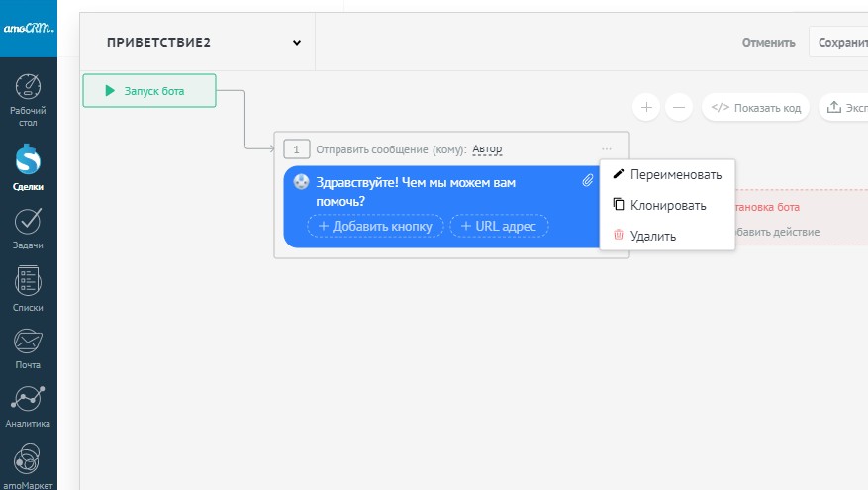This screenshot has height=490, width=868.
Task: Click the amoCRM logo
Action: (x=28, y=29)
